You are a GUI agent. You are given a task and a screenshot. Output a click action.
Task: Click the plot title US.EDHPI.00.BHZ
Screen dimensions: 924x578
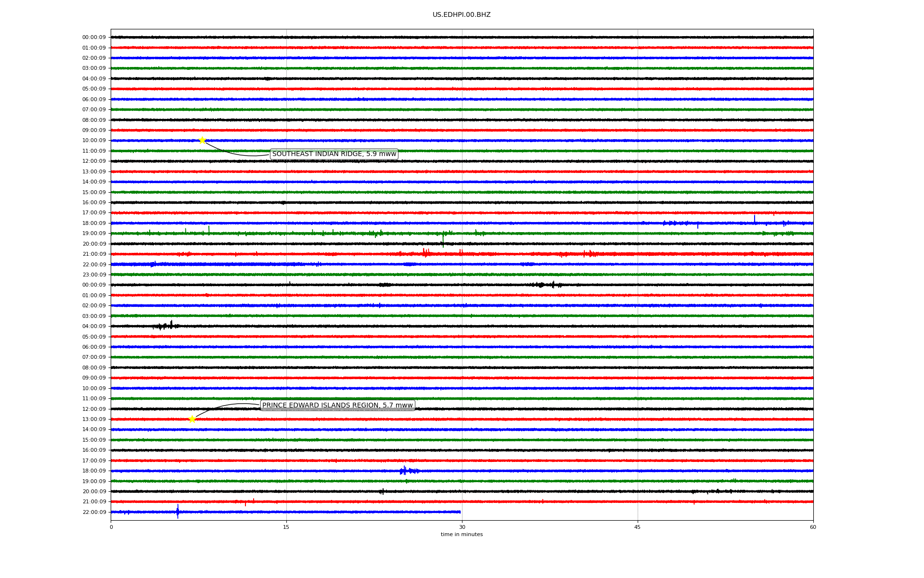[462, 15]
